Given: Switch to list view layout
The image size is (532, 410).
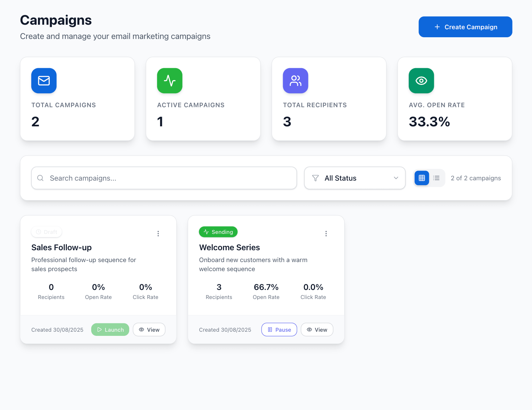Looking at the screenshot, I should pyautogui.click(x=436, y=178).
